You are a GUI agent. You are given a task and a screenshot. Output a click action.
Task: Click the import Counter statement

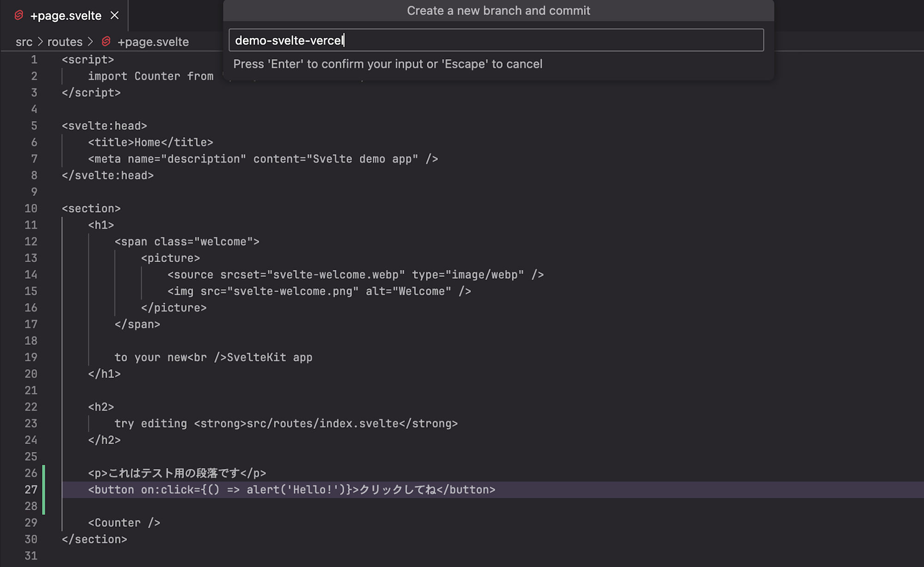pyautogui.click(x=151, y=76)
